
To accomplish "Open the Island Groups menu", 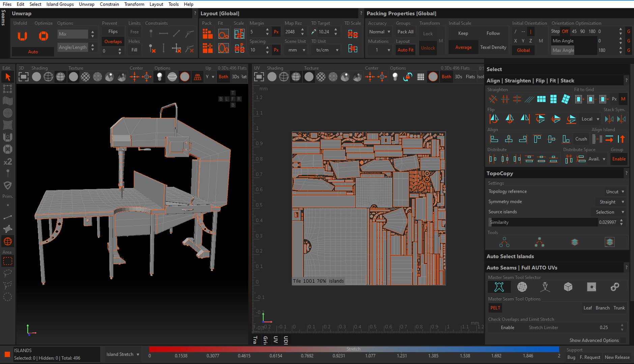I will coord(60,4).
